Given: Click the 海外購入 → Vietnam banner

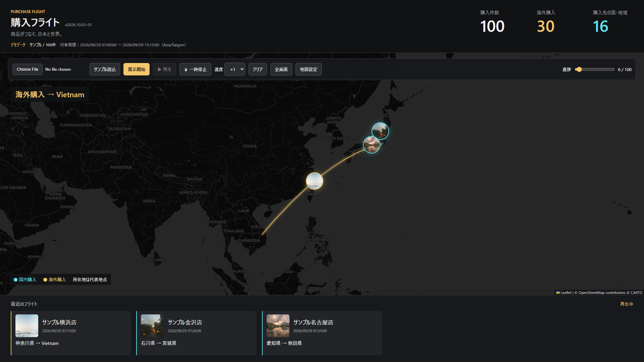Looking at the screenshot, I should (50, 95).
